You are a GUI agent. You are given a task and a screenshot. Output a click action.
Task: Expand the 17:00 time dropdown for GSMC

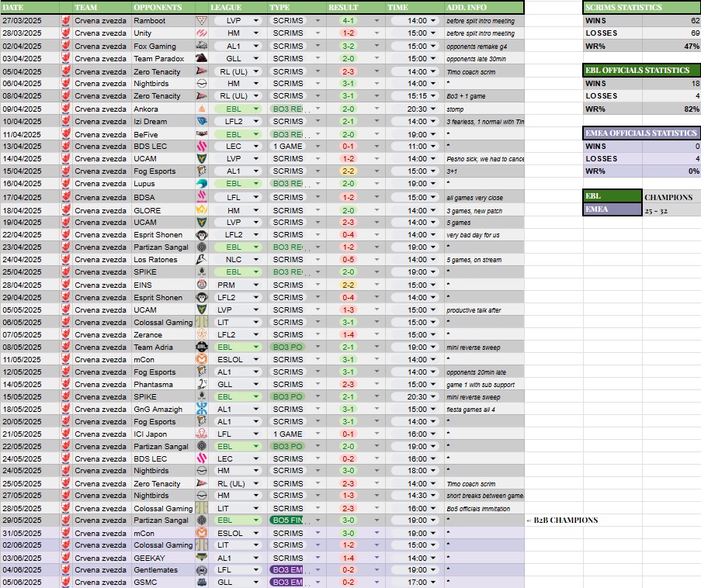(x=432, y=583)
